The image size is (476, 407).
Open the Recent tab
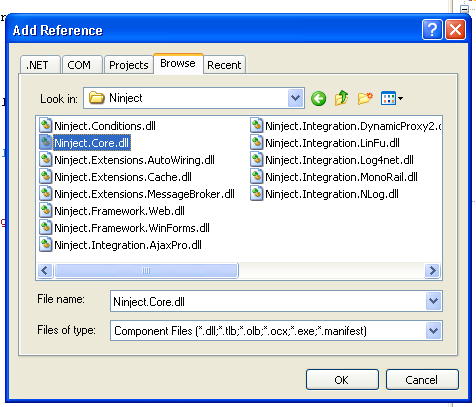(224, 65)
